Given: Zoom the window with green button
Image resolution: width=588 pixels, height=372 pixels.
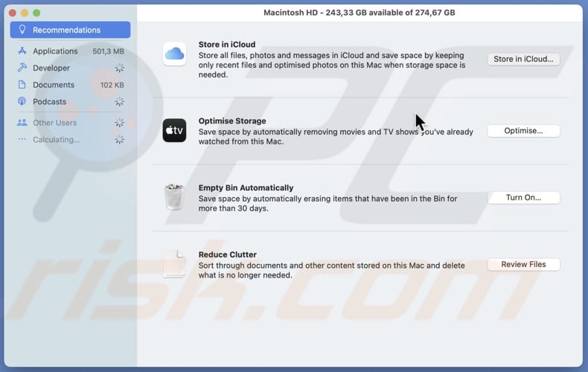Looking at the screenshot, I should pyautogui.click(x=36, y=13).
